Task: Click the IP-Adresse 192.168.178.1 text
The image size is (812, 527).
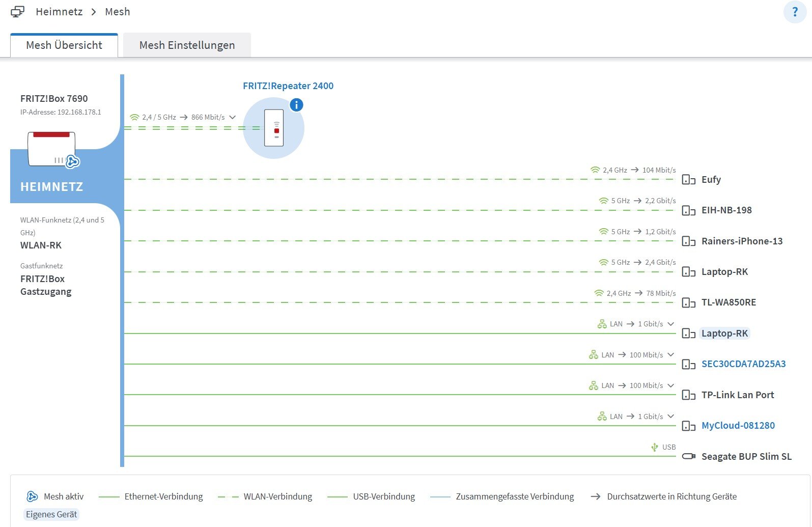Action: [61, 112]
